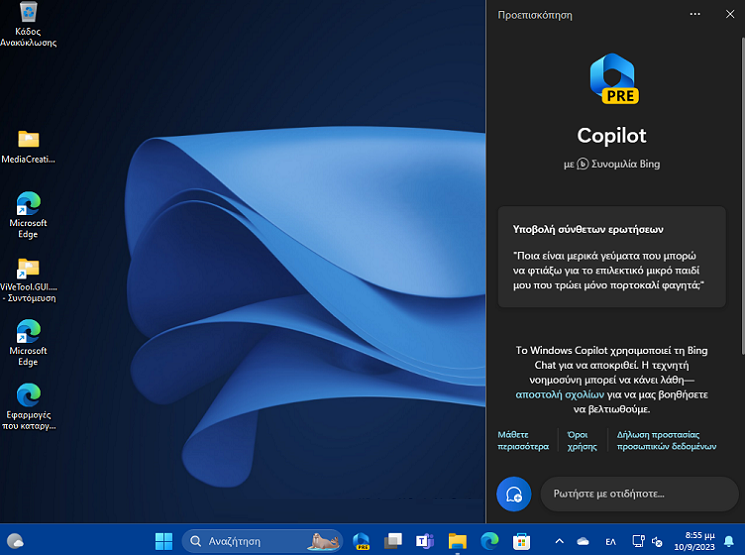Open the Όροι χρήσης link

pyautogui.click(x=582, y=440)
